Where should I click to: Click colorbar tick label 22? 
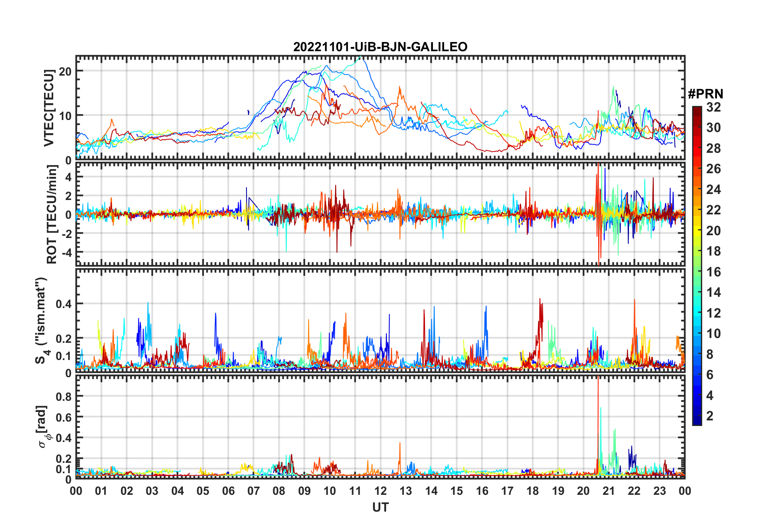713,210
